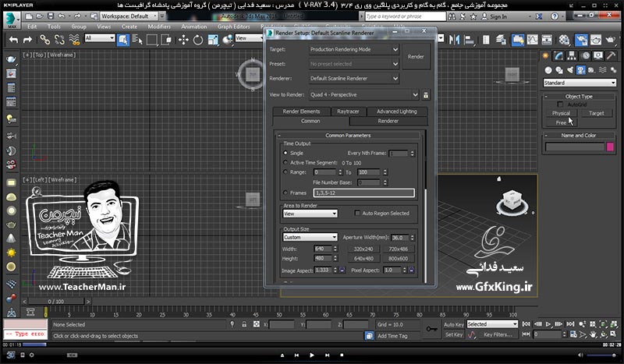The height and width of the screenshot is (364, 624).
Task: Click the 800x600 preset button
Action: pyautogui.click(x=398, y=259)
